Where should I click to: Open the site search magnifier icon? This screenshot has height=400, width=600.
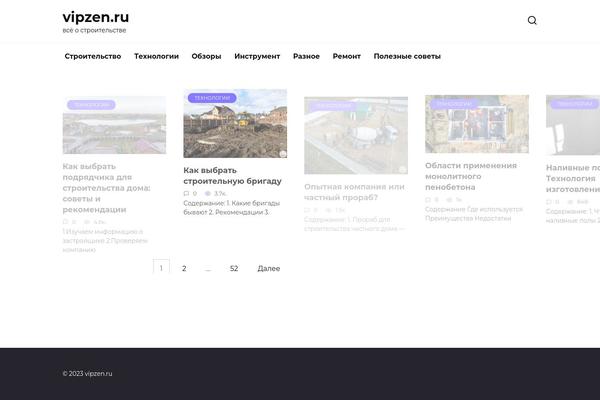coord(532,20)
